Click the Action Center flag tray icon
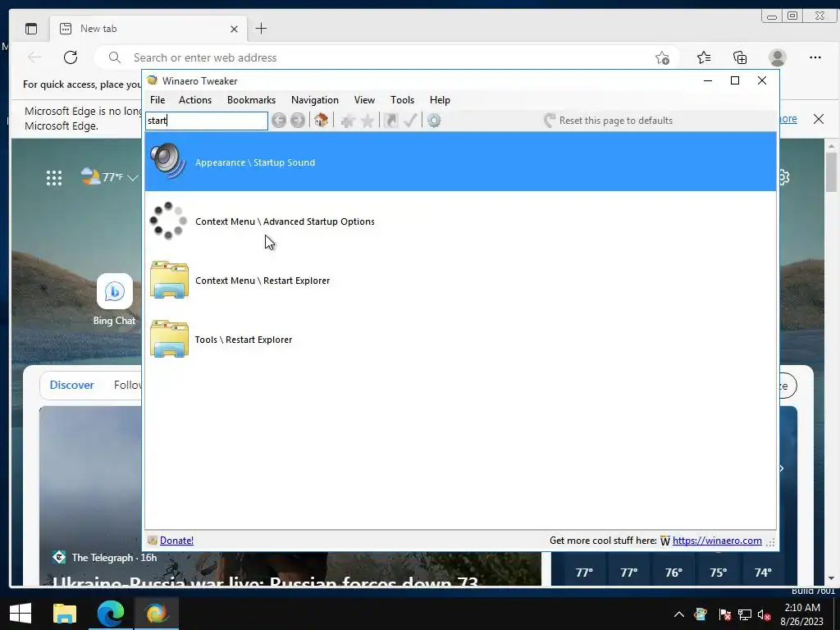 (x=724, y=614)
